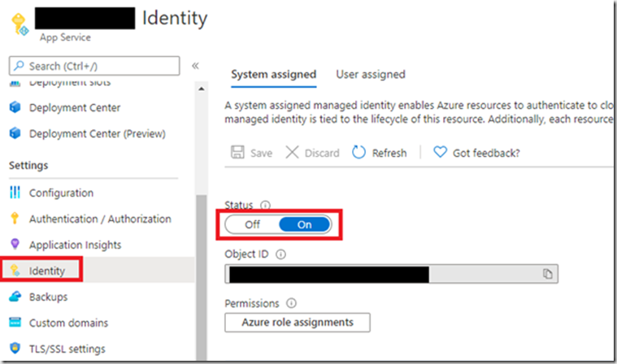Set Status toggle to Off
This screenshot has height=364, width=617.
pyautogui.click(x=252, y=224)
